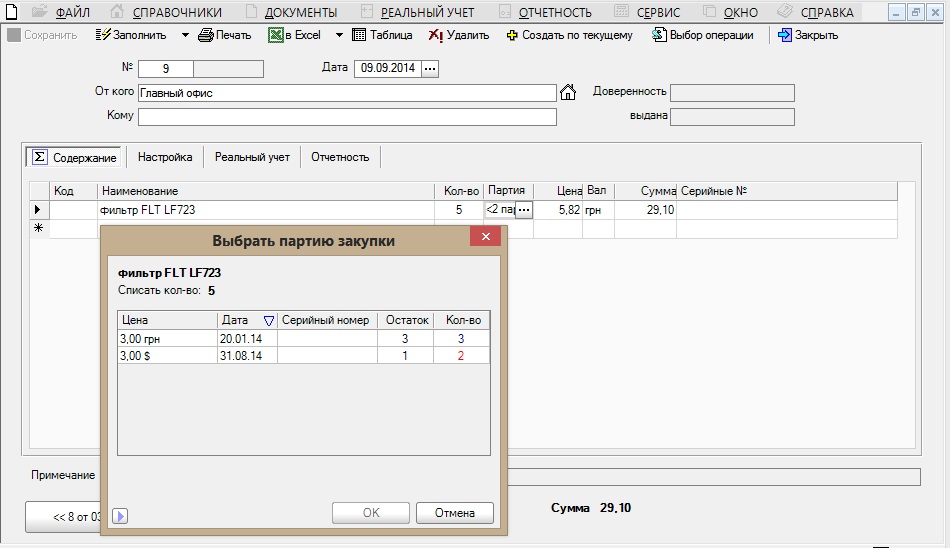Sort by Дата column in dialog

(x=247, y=320)
